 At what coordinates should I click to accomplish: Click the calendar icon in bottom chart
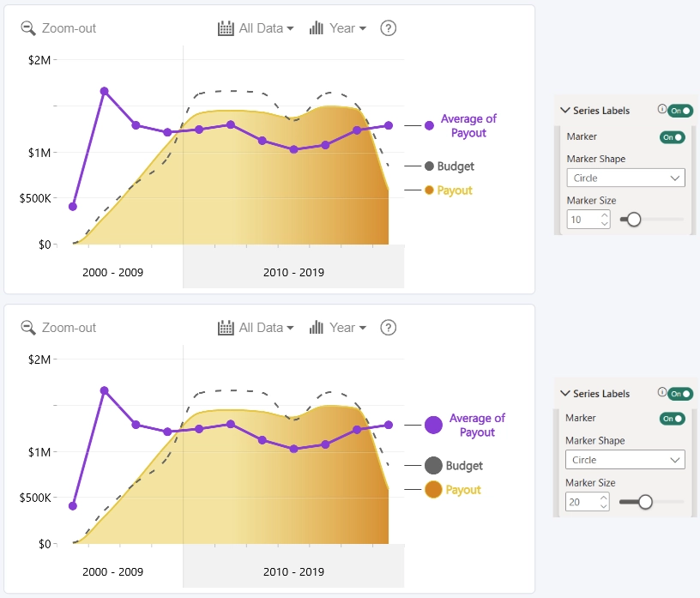tap(226, 328)
